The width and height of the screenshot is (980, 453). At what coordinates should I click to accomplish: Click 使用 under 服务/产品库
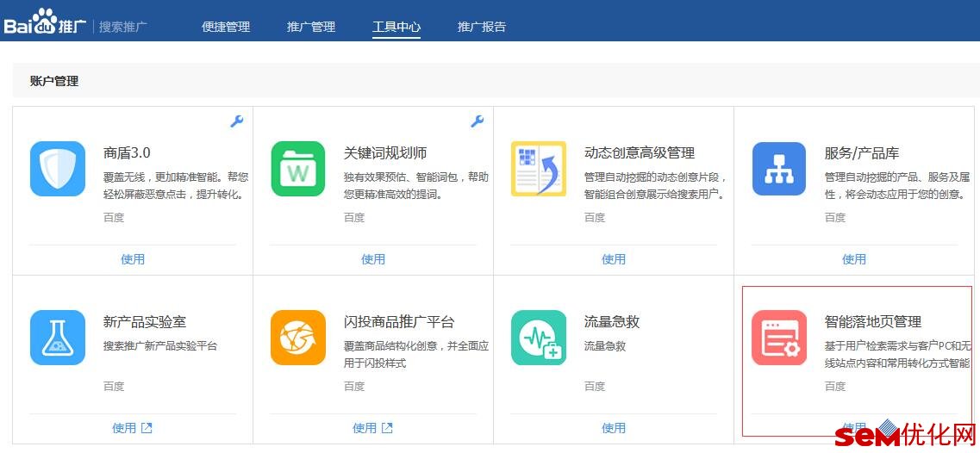point(854,259)
